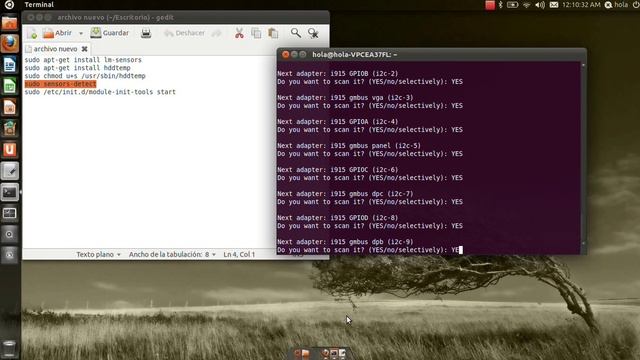640x360 pixels.
Task: Click the 'Terminal' label in the top panel
Action: click(x=39, y=4)
